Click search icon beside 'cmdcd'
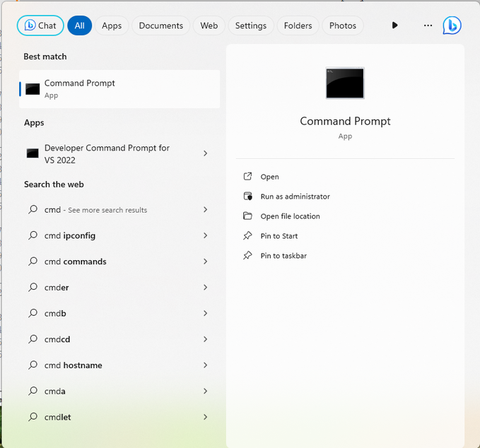480x448 pixels. point(33,339)
